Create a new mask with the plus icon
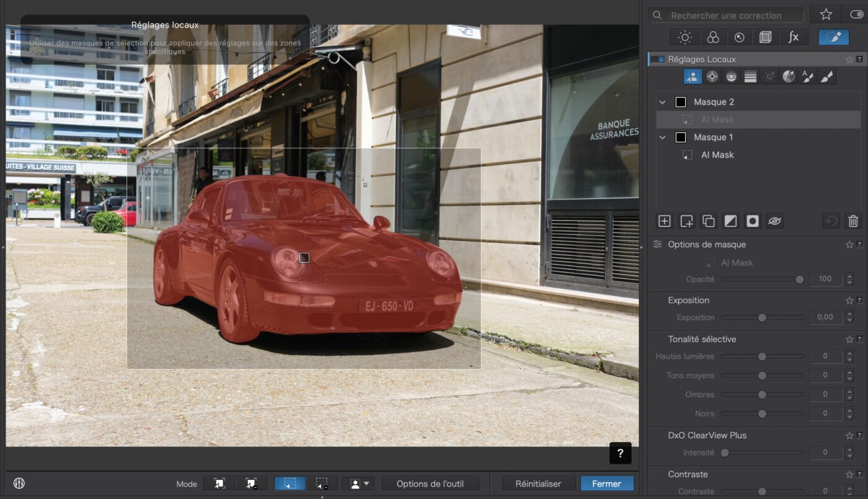 [x=664, y=221]
